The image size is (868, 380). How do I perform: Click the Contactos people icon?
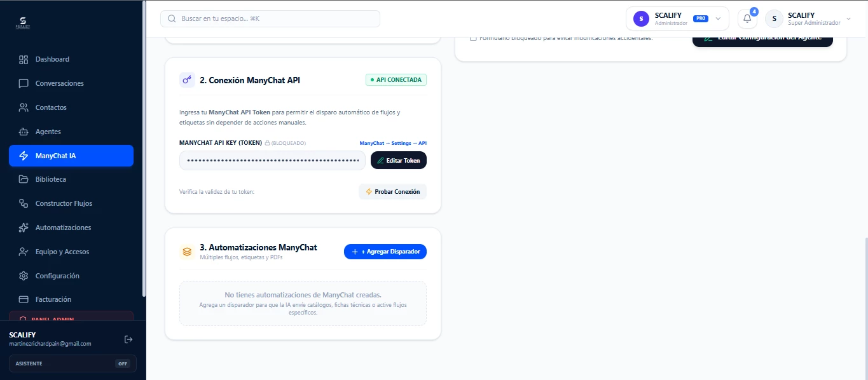(24, 108)
